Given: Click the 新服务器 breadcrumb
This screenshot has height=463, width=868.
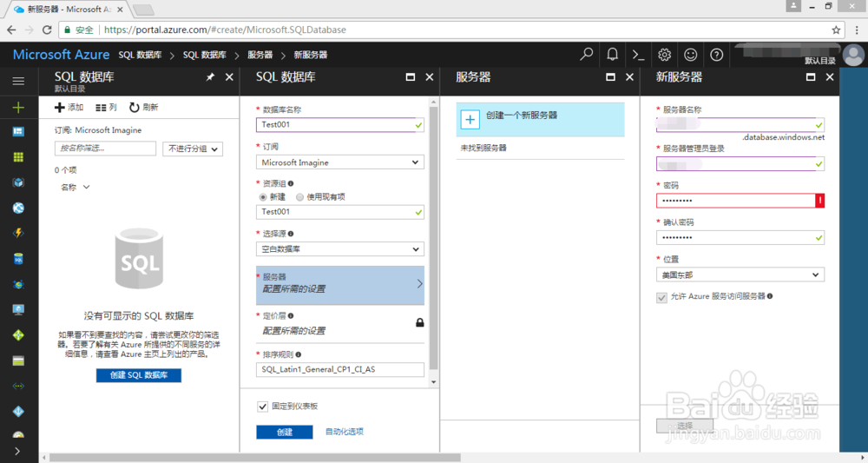Looking at the screenshot, I should pos(311,55).
